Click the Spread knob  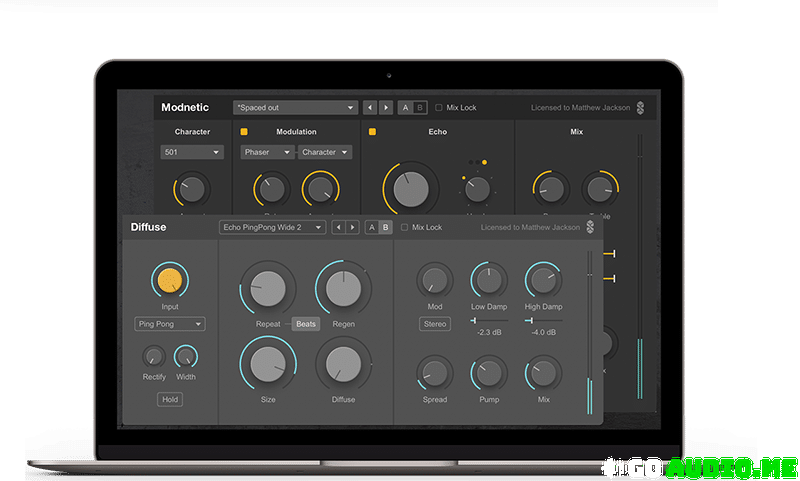pyautogui.click(x=435, y=373)
